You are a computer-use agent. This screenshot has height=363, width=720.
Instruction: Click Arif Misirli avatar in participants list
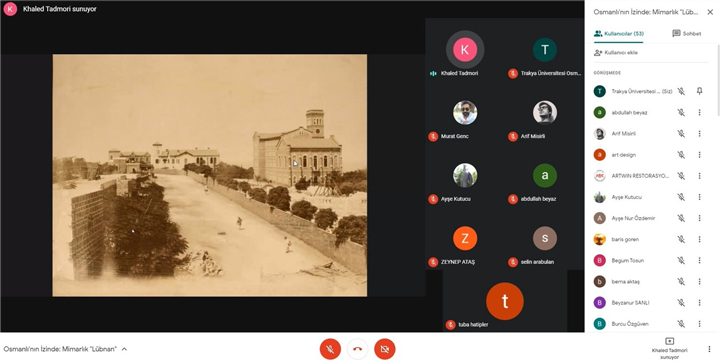click(599, 134)
